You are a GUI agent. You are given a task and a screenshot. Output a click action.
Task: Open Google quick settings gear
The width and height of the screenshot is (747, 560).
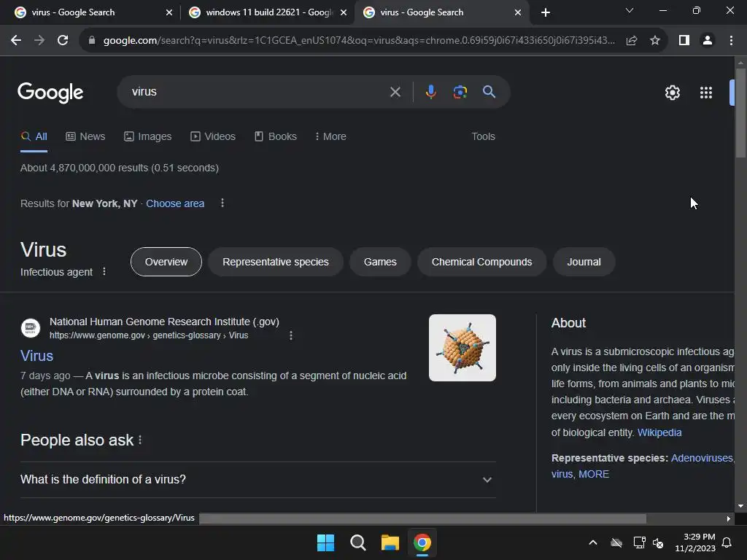point(672,93)
